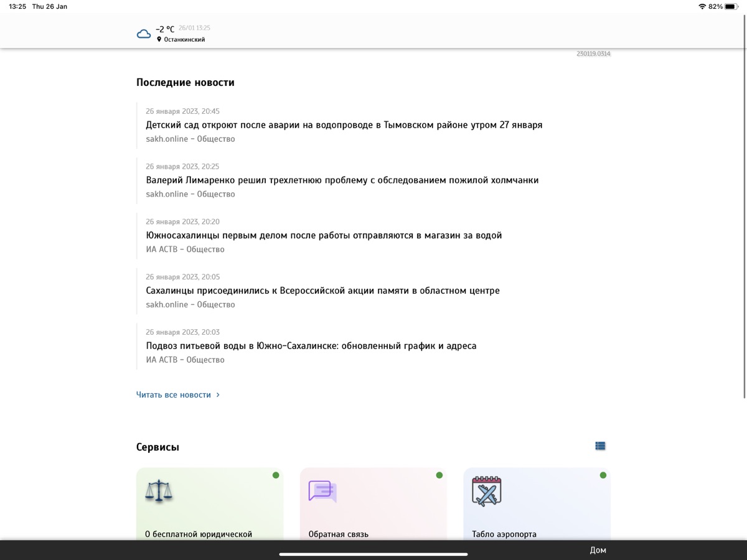Screen dimensions: 747x560
Task: Switch services to list view icon
Action: (600, 446)
